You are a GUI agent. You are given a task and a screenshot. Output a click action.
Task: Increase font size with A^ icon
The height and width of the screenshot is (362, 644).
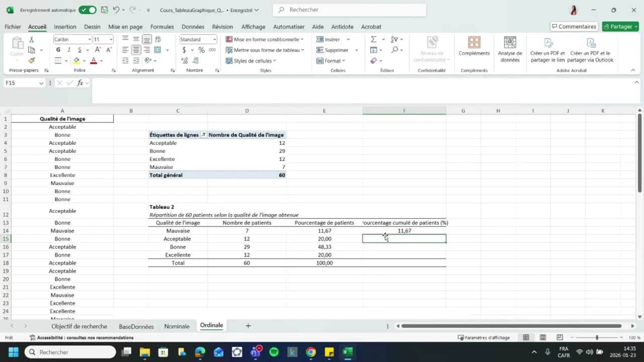[98, 50]
